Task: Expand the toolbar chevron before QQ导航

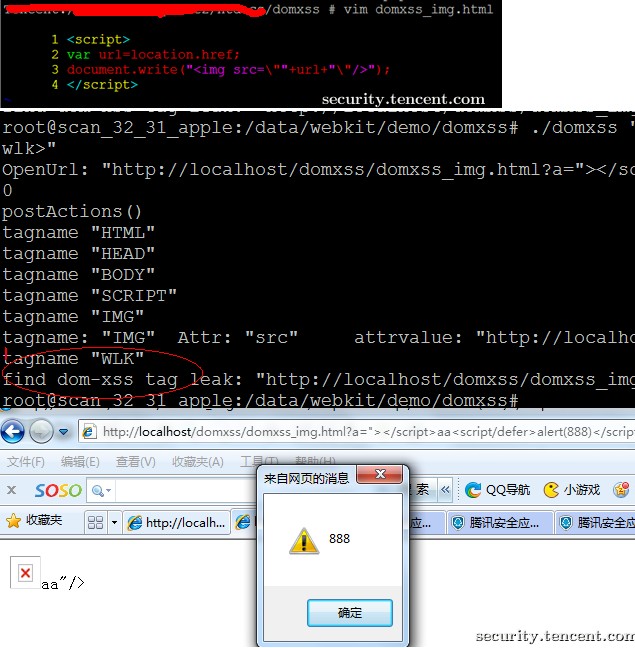Action: coord(445,490)
